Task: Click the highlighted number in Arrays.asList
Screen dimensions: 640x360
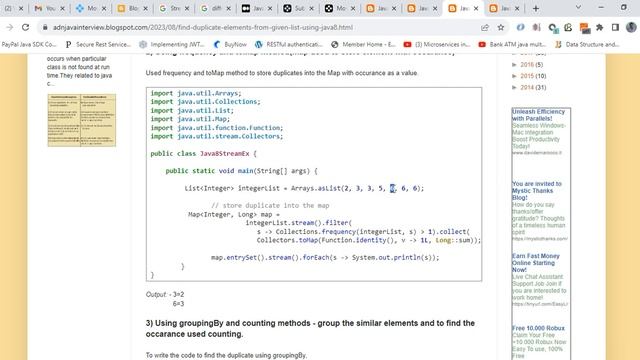Action: point(392,188)
